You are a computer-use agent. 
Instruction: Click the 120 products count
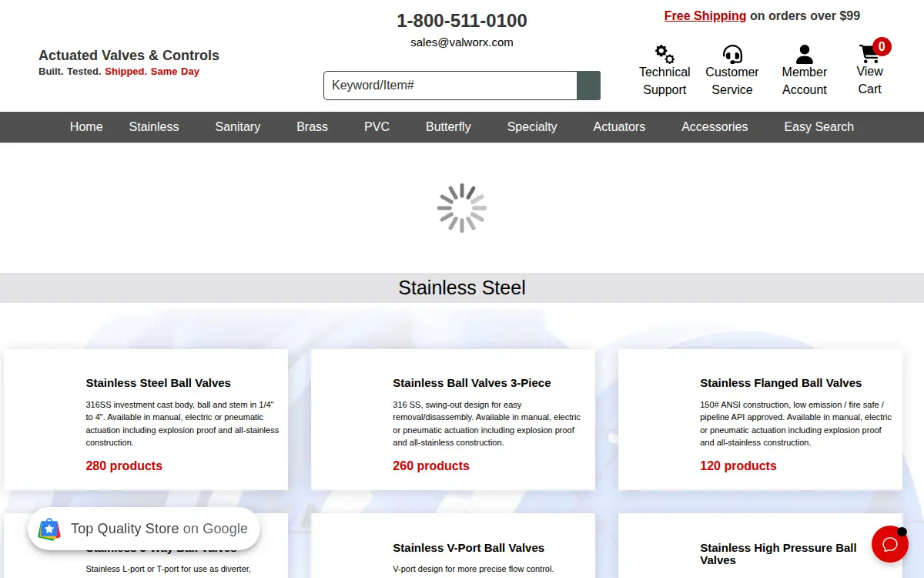[x=738, y=466]
